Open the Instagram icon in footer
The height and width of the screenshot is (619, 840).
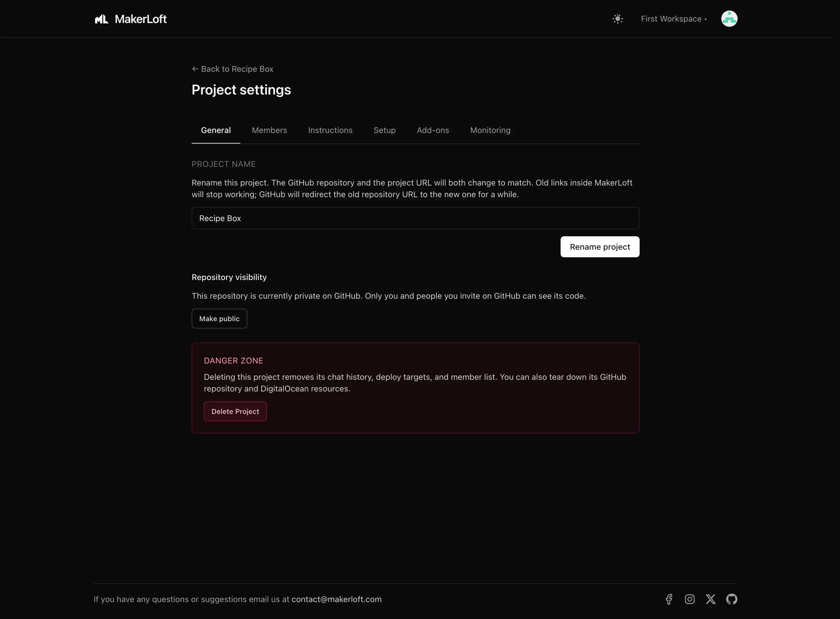[689, 599]
